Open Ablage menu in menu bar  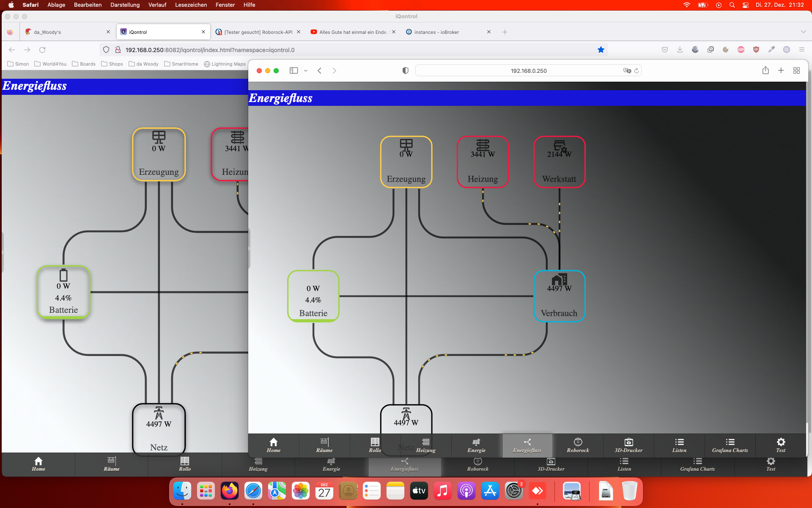56,5
